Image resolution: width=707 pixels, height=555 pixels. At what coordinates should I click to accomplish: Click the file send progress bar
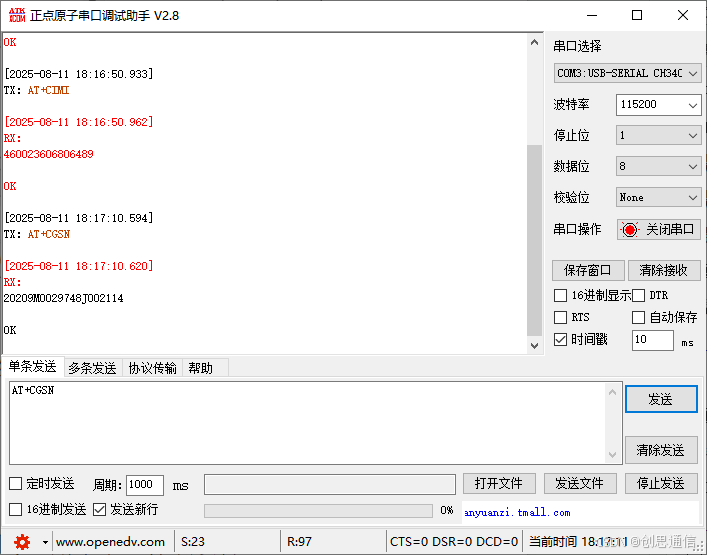[318, 510]
